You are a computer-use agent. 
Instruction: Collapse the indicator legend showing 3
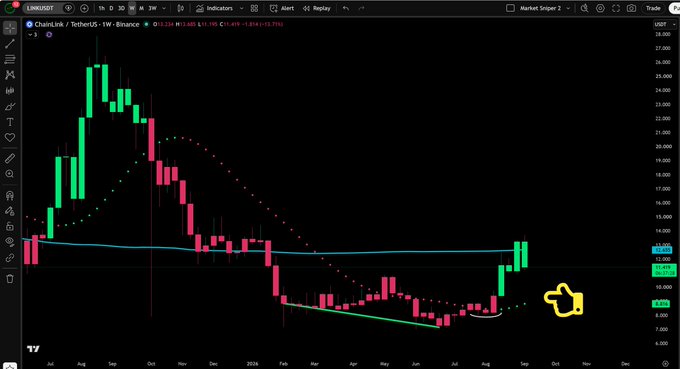click(33, 35)
